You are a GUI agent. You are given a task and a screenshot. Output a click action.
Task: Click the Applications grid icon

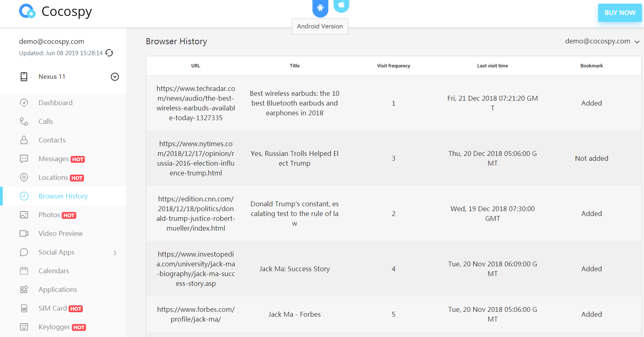point(24,289)
